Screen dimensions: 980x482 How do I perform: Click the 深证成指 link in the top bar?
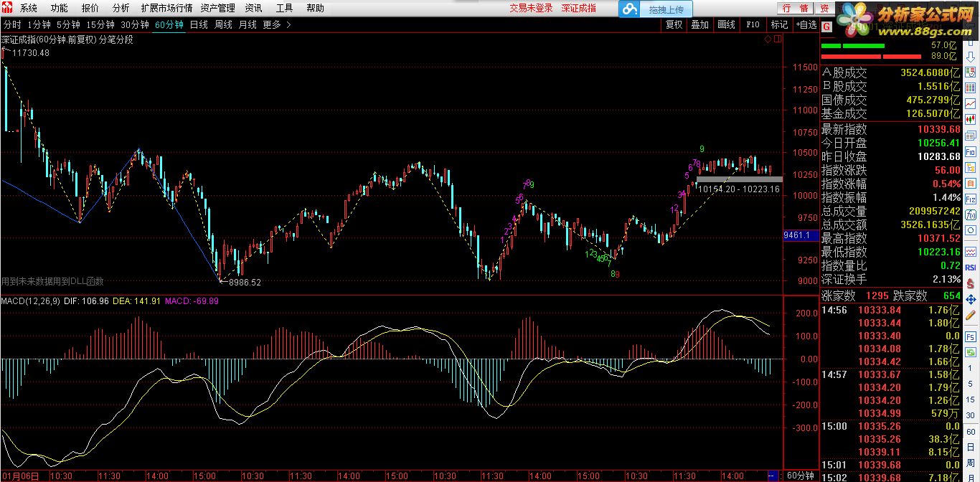[578, 9]
